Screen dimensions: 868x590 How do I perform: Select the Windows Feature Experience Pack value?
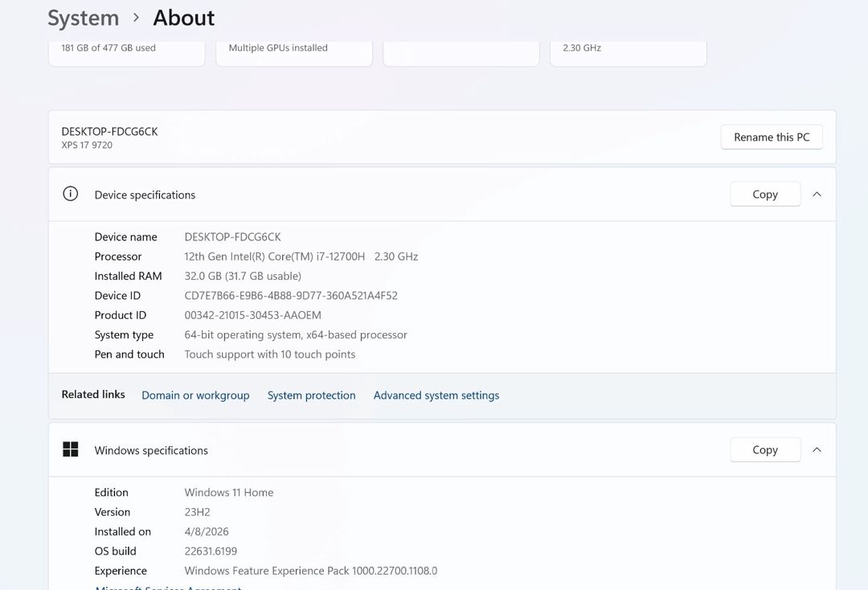[x=310, y=571]
